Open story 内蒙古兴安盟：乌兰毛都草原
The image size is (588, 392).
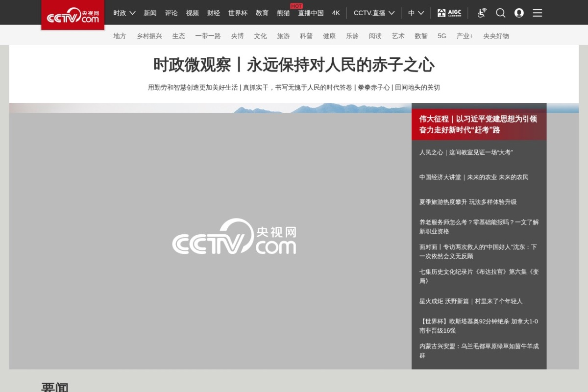[x=479, y=350]
